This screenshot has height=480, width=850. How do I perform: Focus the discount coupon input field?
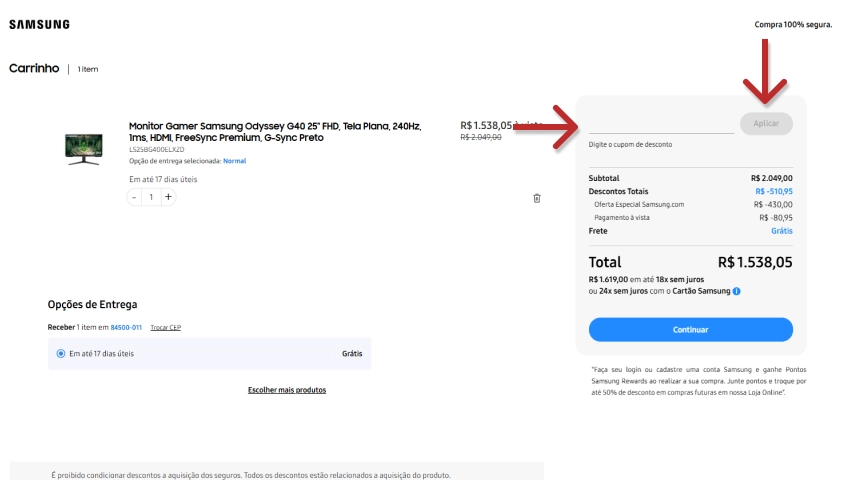tap(661, 124)
